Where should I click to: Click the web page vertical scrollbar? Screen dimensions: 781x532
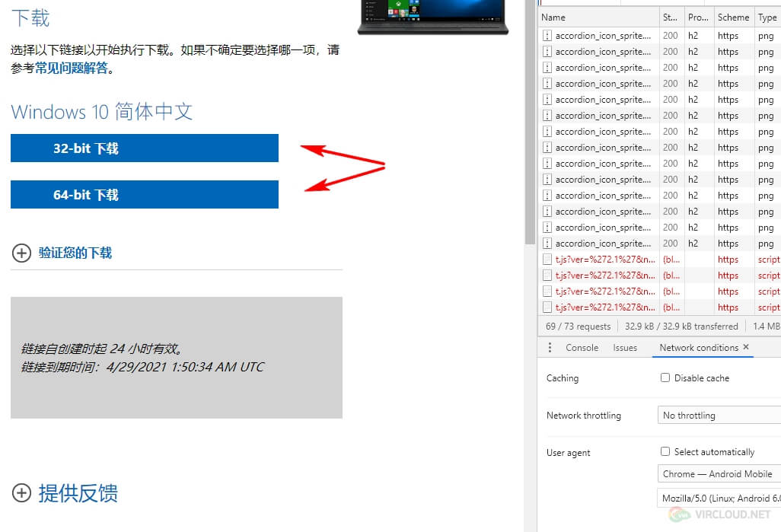tap(530, 123)
